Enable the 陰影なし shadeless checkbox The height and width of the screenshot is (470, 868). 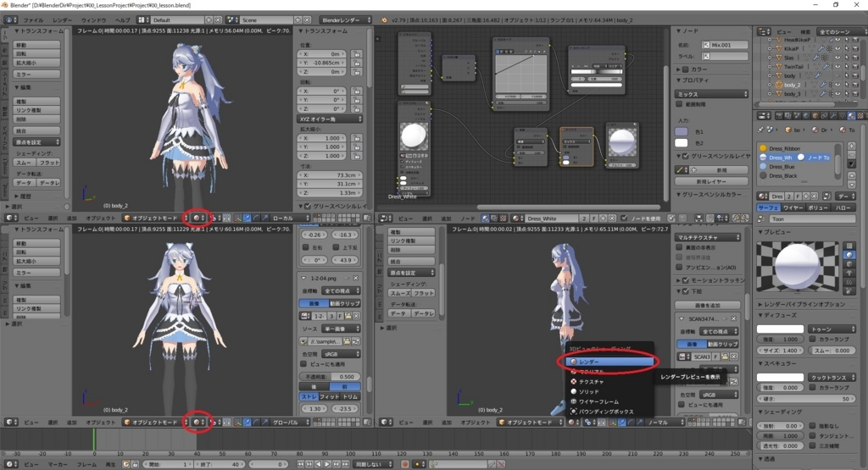point(812,426)
